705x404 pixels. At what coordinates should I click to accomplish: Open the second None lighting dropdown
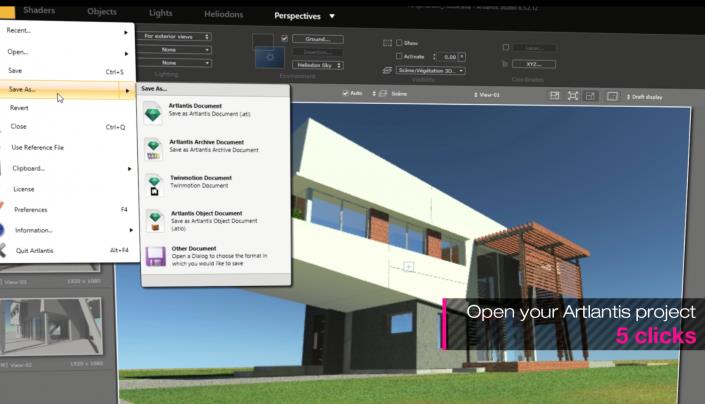click(174, 62)
